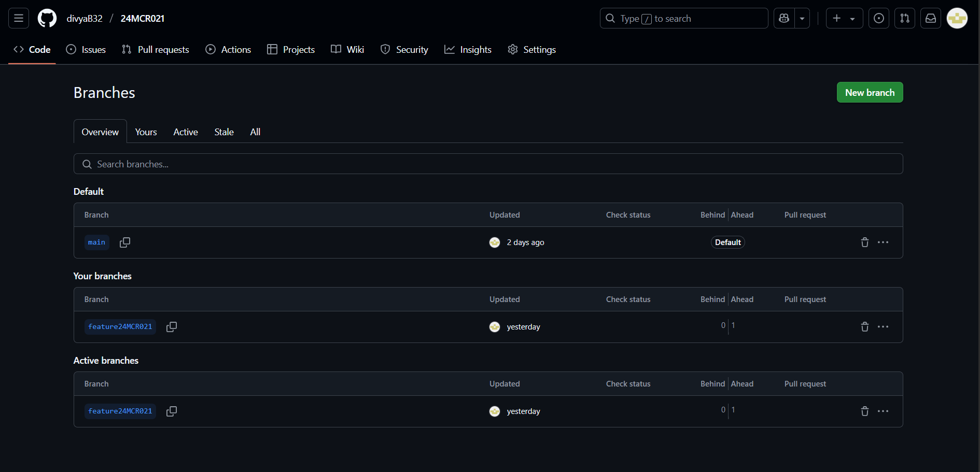Open more options in Your branches row
Image resolution: width=980 pixels, height=472 pixels.
pyautogui.click(x=883, y=326)
